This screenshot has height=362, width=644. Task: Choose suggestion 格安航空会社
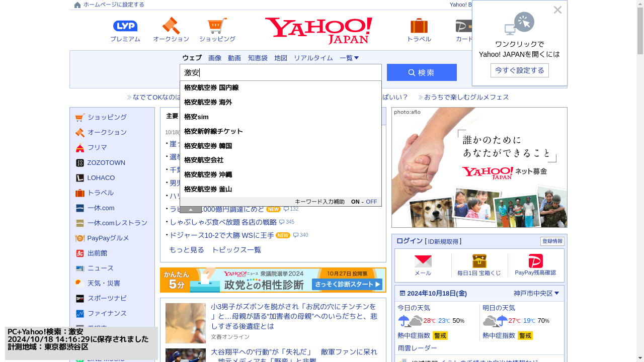point(281,160)
